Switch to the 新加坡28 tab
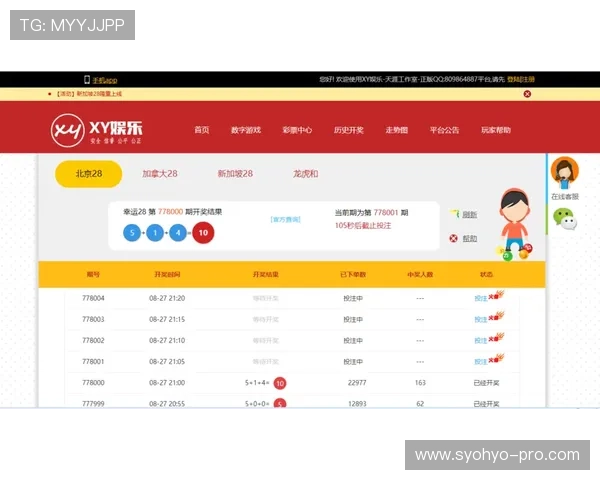 pyautogui.click(x=235, y=174)
